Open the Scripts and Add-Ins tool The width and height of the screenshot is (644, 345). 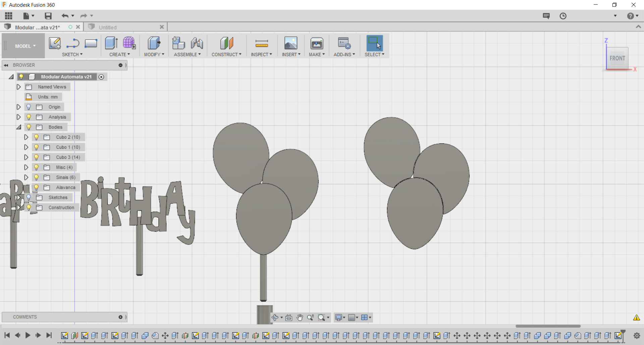[x=344, y=43]
